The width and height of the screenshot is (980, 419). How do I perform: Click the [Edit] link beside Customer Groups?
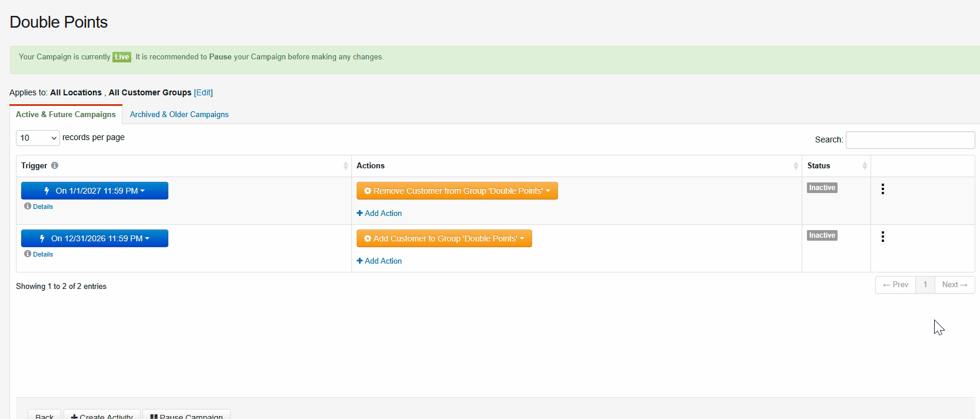[x=204, y=92]
